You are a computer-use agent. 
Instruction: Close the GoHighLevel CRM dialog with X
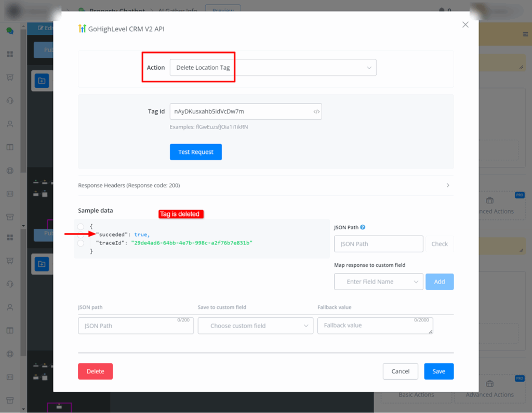(465, 24)
